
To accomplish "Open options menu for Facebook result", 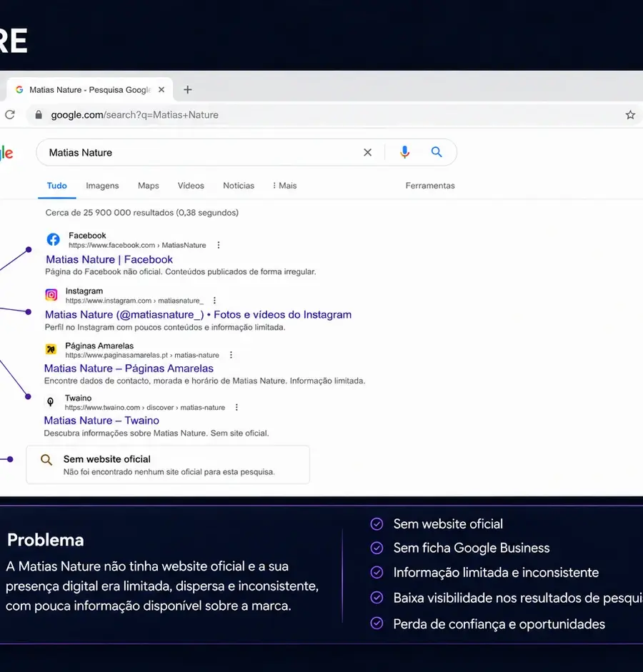I will [x=219, y=245].
